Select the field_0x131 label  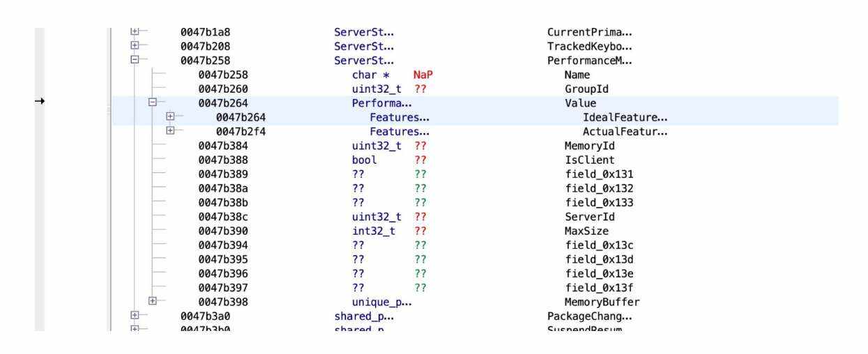599,174
